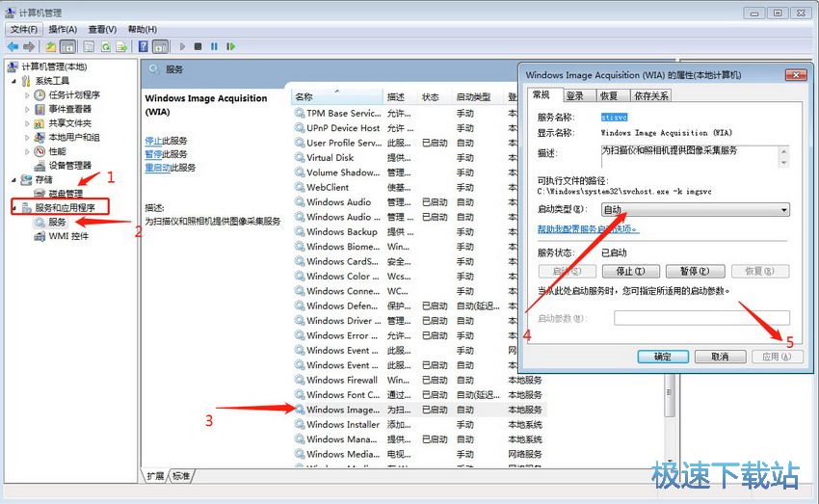Expand the 任务计划程序 node arrow
The height and width of the screenshot is (504, 819).
[x=27, y=95]
